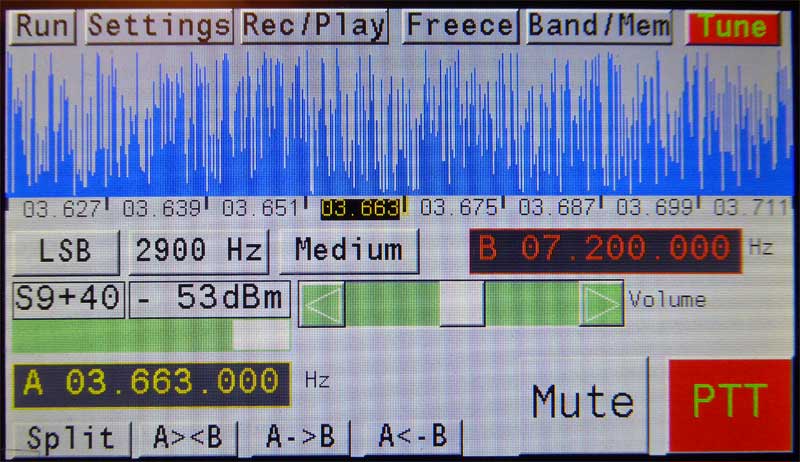
Task: Open the Settings menu
Action: point(159,27)
